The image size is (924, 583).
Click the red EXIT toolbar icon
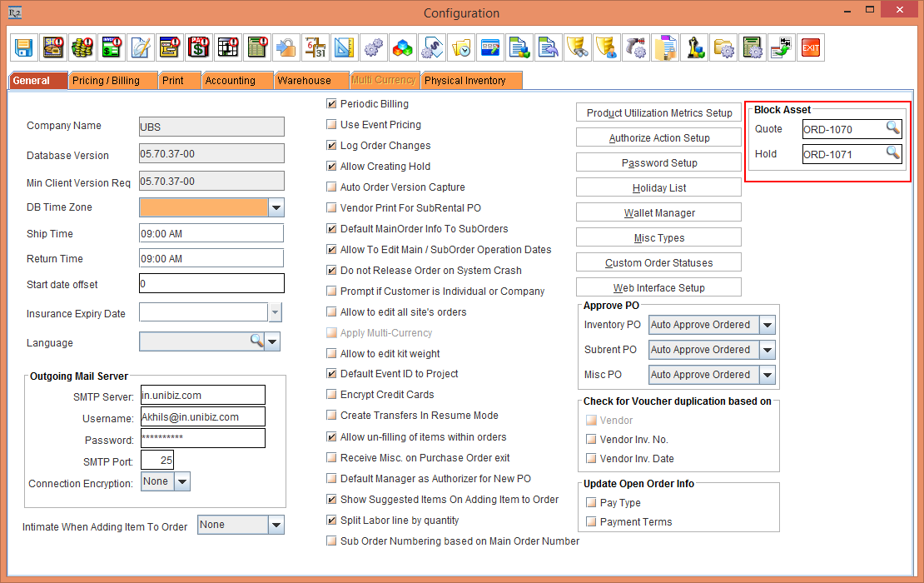coord(810,47)
